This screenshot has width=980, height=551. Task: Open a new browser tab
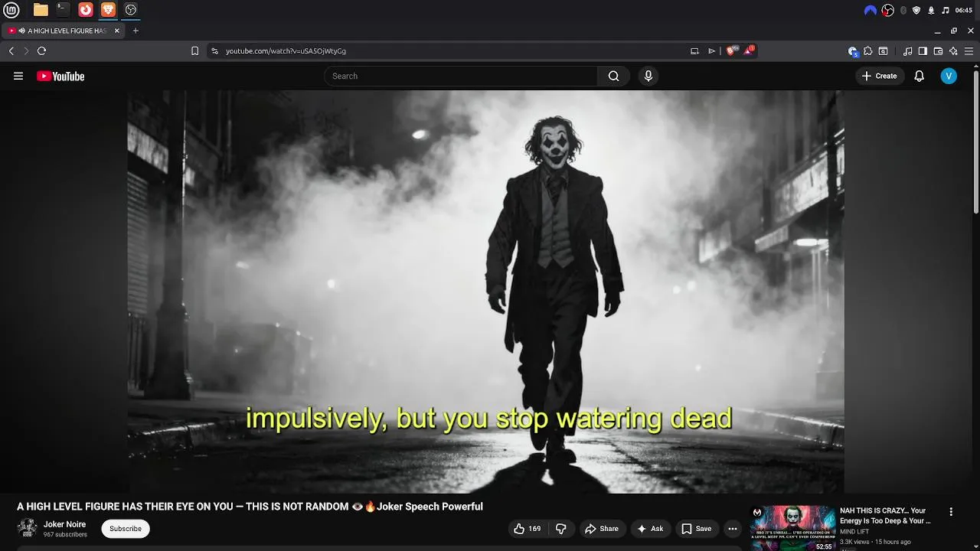(136, 31)
